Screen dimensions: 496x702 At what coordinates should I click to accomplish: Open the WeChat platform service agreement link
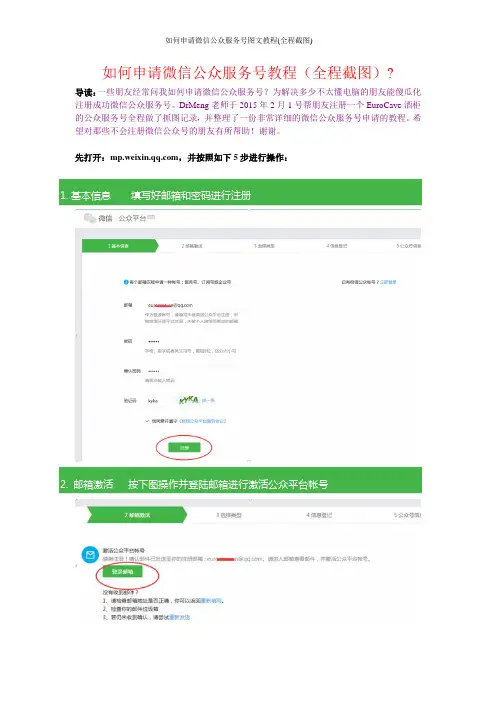[x=203, y=421]
